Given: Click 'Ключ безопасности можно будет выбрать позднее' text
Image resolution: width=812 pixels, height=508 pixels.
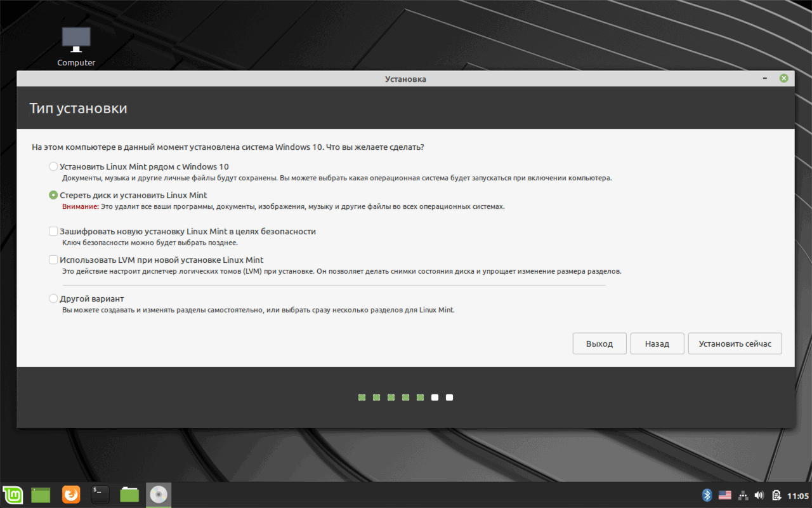Looking at the screenshot, I should [150, 243].
